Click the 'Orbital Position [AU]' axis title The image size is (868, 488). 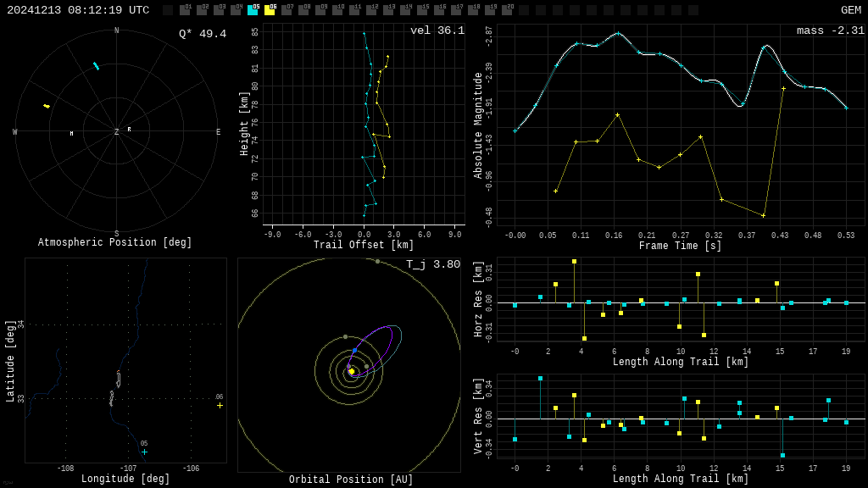pos(351,480)
